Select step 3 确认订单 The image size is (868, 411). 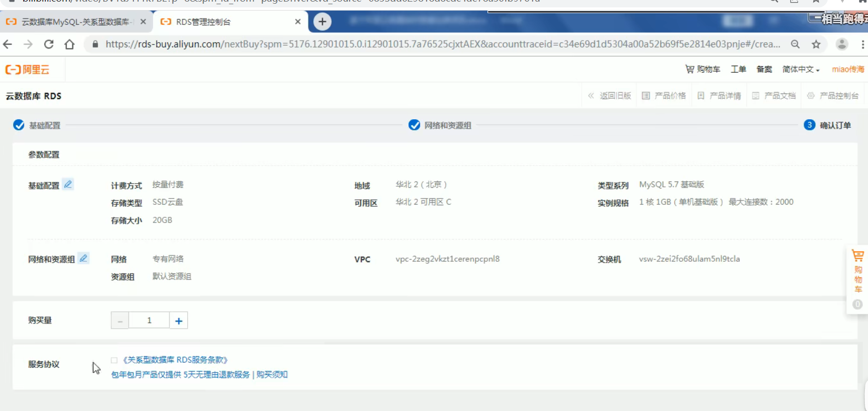pyautogui.click(x=827, y=125)
